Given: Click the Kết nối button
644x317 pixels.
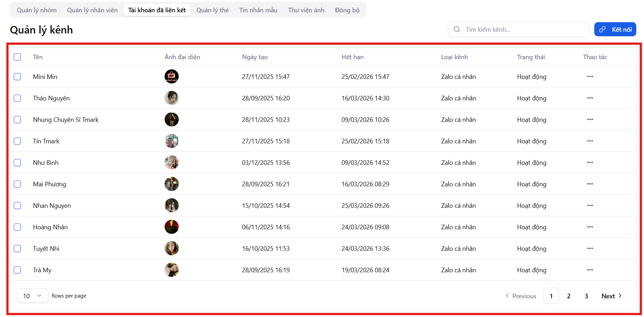Looking at the screenshot, I should pyautogui.click(x=615, y=29).
